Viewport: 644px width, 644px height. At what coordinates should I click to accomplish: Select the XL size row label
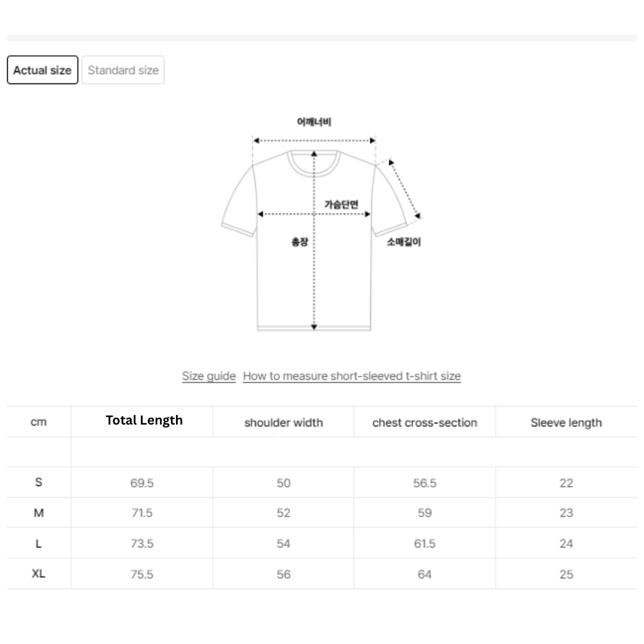39,574
